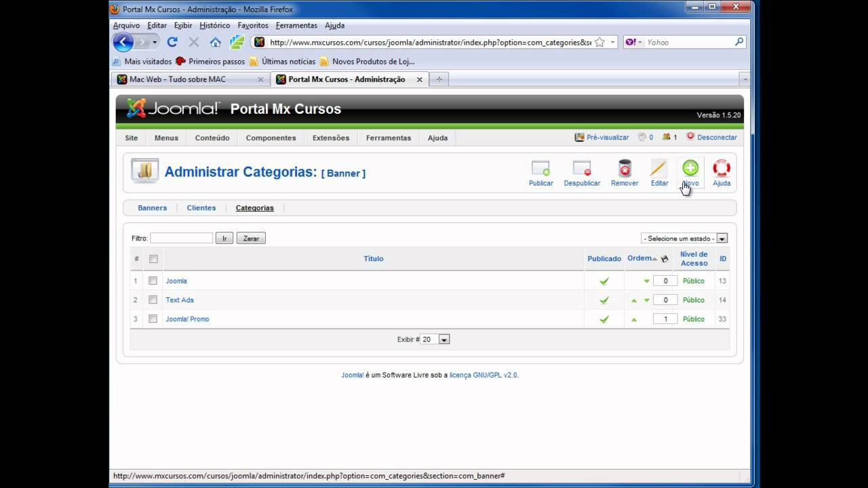
Task: Tick the Joomla! Promo row checkbox
Action: tap(153, 319)
